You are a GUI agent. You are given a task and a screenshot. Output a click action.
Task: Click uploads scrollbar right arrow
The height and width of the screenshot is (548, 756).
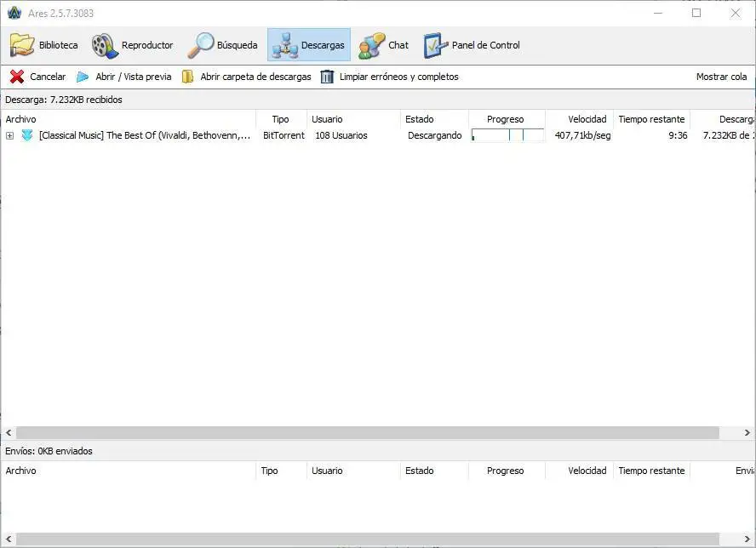pyautogui.click(x=747, y=539)
